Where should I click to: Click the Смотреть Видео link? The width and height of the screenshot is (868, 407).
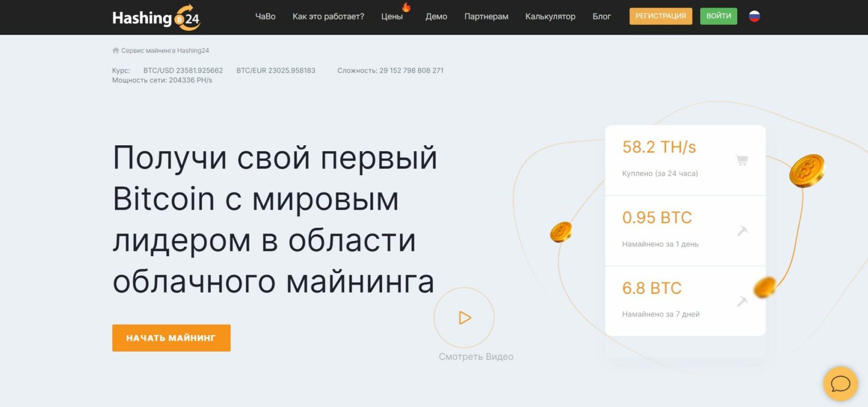(x=476, y=357)
